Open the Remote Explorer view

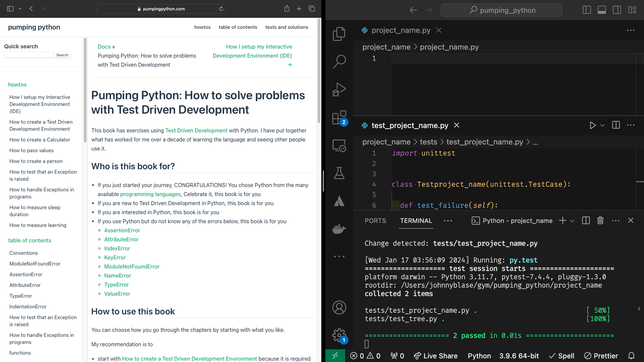[339, 145]
